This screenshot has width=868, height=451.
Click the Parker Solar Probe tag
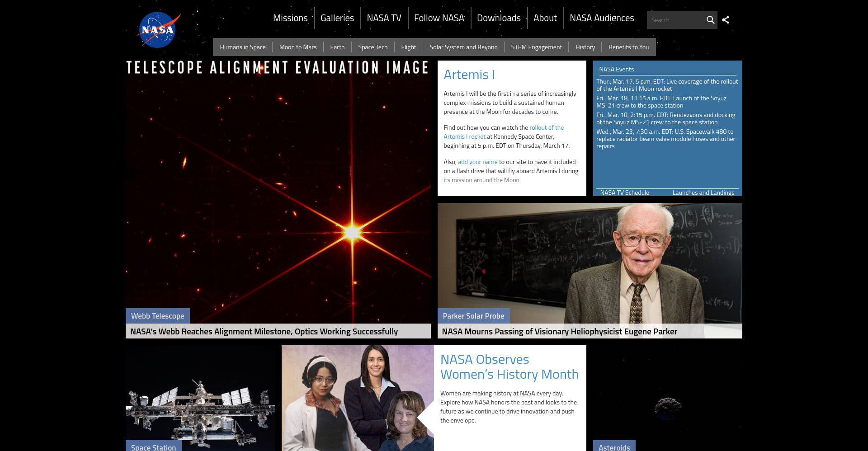473,316
